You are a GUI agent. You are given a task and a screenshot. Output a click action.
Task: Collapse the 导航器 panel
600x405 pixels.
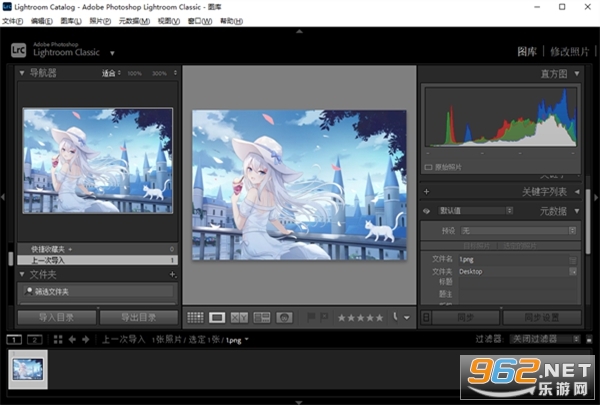coord(22,73)
